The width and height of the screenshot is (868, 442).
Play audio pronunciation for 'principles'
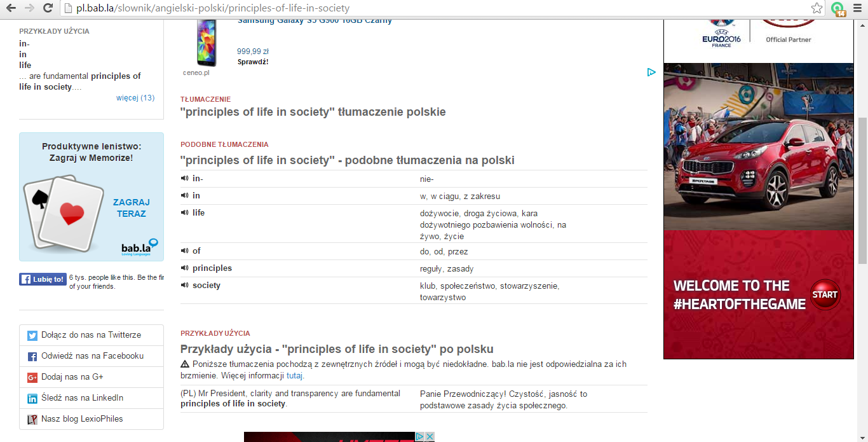coord(185,268)
